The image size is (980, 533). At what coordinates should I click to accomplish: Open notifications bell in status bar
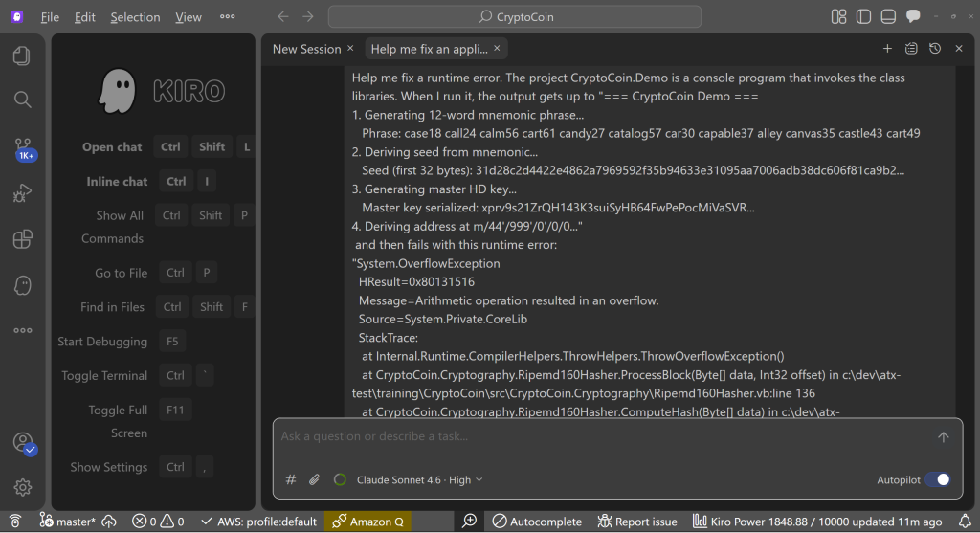[x=965, y=521]
